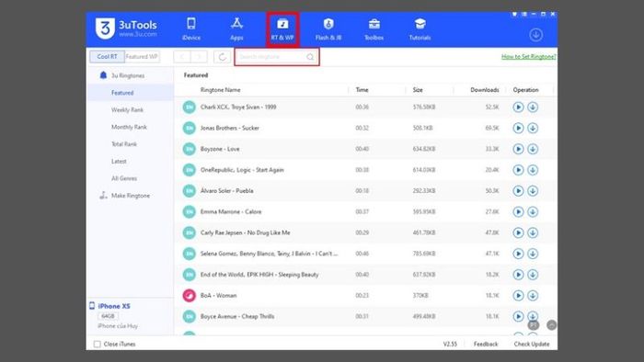Image resolution: width=644 pixels, height=362 pixels.
Task: Open Latest ringtones list
Action: [x=119, y=161]
